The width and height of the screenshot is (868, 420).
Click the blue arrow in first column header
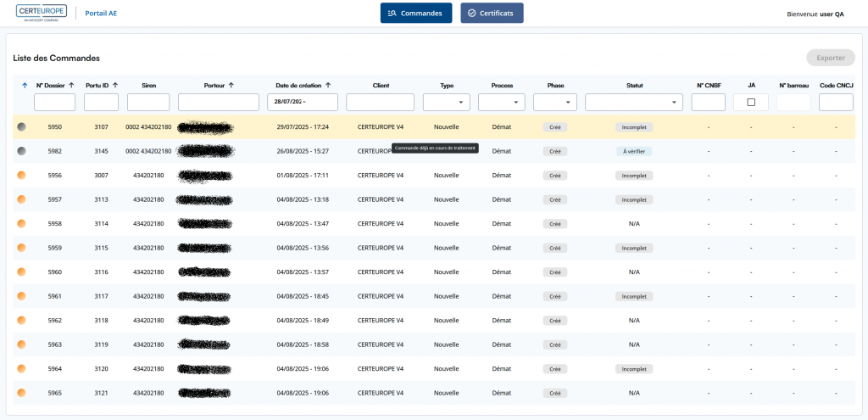coord(24,85)
